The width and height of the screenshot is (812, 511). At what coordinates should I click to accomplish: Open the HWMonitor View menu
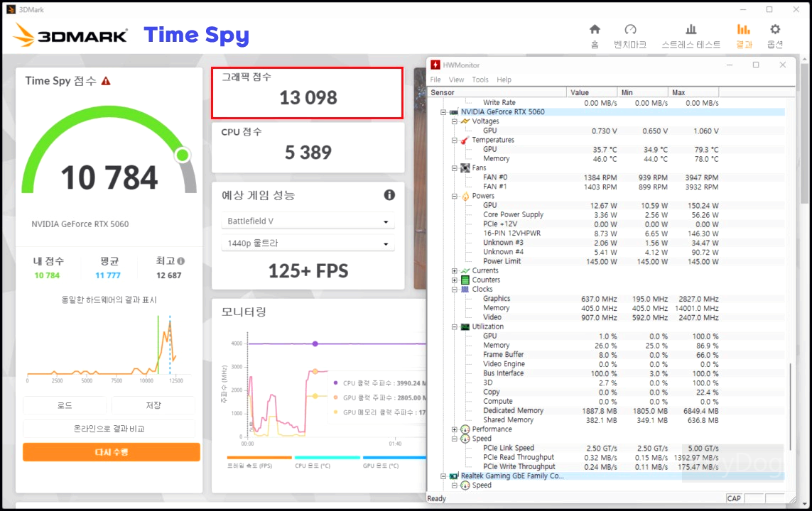click(456, 79)
